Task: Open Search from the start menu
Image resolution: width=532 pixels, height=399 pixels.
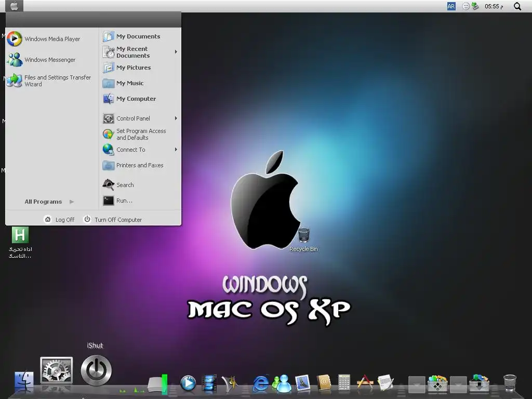Action: [118, 185]
